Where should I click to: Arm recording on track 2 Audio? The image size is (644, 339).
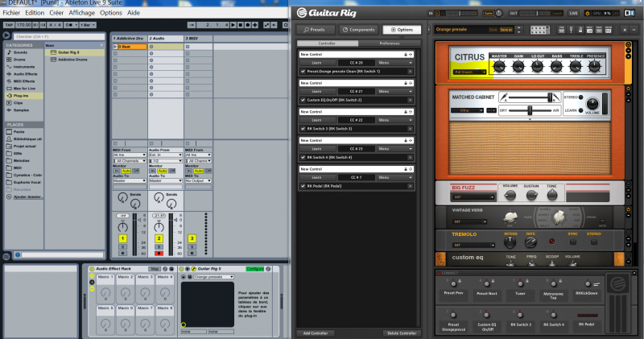point(159,252)
